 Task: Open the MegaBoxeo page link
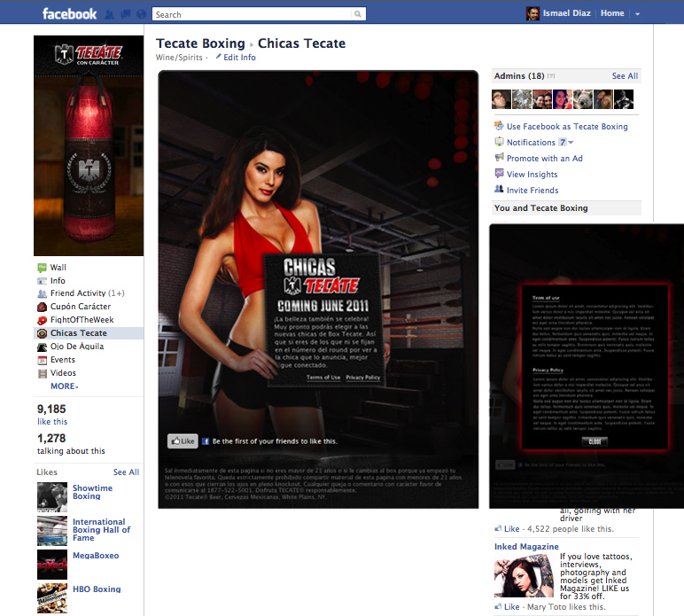pyautogui.click(x=96, y=556)
